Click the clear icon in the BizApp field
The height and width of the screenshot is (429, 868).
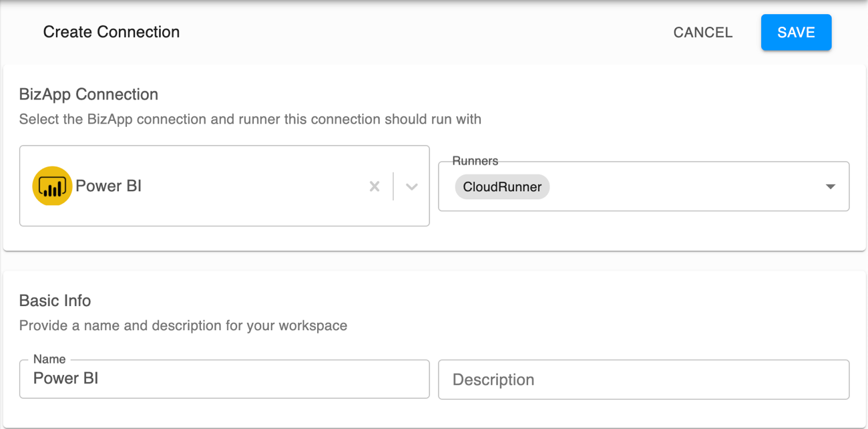pos(374,186)
